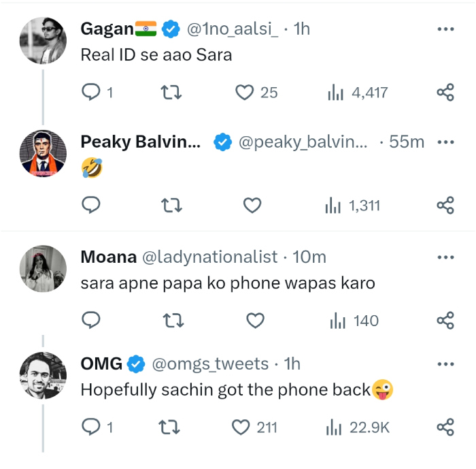This screenshot has height=469, width=476.
Task: Retweet Gagan's Real ID tweet
Action: pyautogui.click(x=171, y=92)
